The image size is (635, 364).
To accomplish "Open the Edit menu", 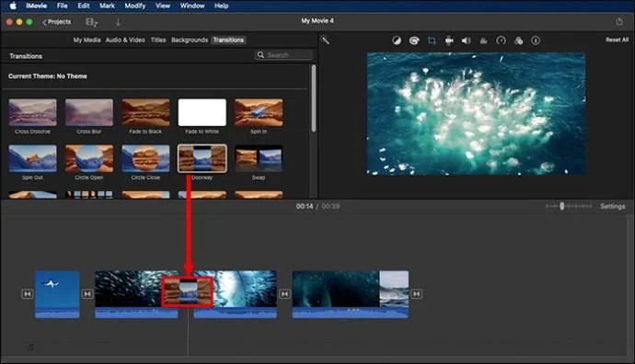I will click(84, 6).
